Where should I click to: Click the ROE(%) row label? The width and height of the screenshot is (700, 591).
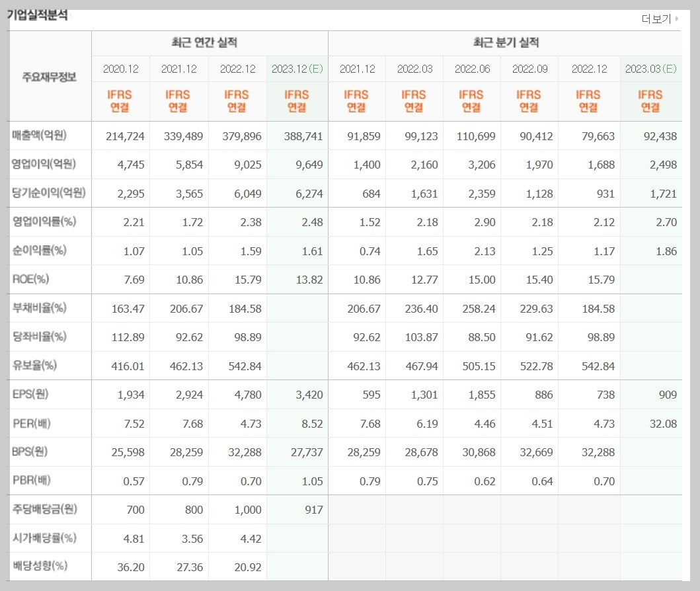click(30, 280)
